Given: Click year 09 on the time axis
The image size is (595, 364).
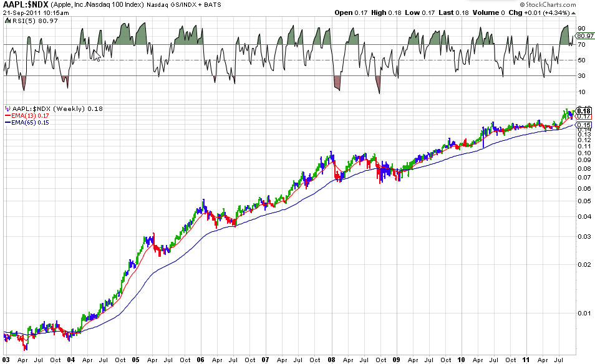Looking at the screenshot, I should (397, 360).
